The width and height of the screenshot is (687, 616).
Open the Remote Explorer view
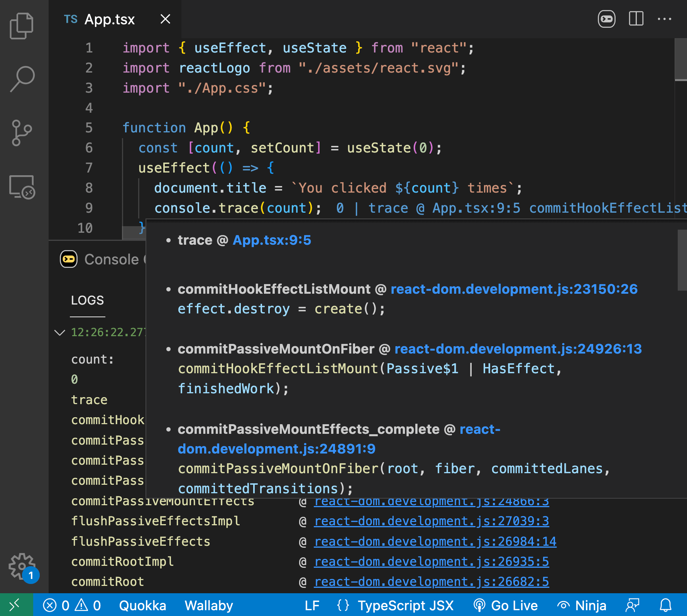(x=22, y=187)
